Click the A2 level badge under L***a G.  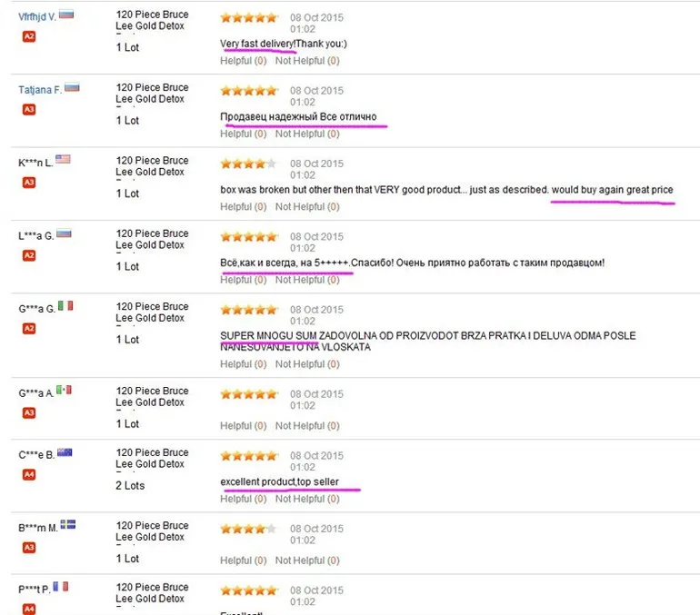(29, 255)
